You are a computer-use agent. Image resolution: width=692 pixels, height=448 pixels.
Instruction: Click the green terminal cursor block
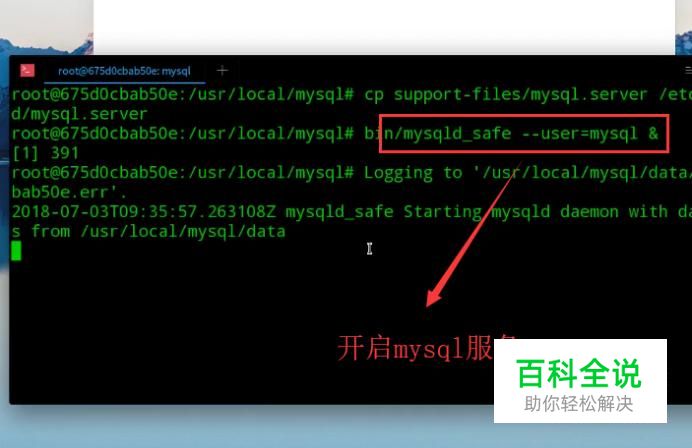click(16, 251)
